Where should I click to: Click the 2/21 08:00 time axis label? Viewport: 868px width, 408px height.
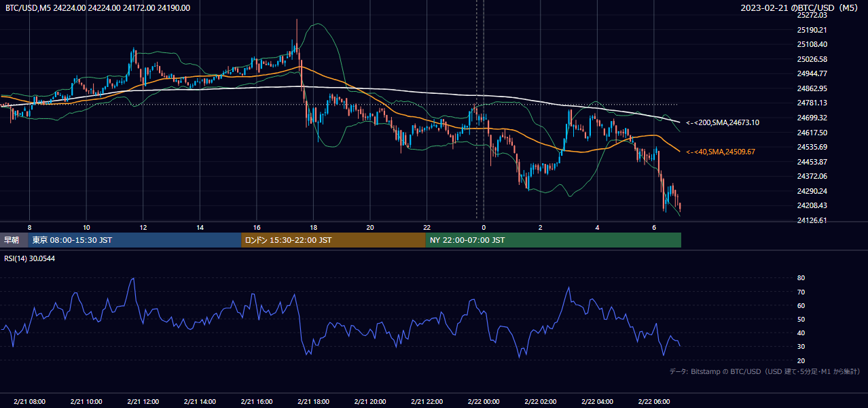click(29, 402)
